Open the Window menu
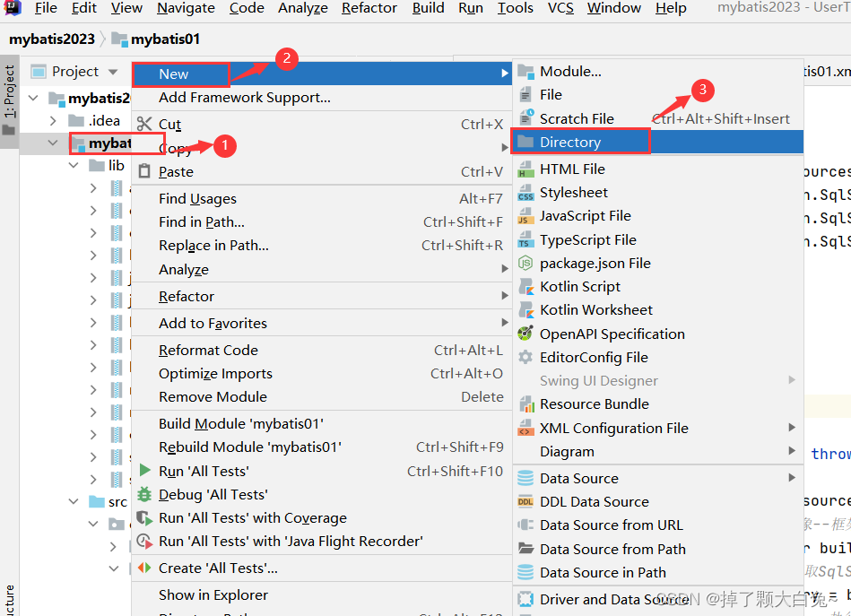Screen dimensions: 851x616 coord(614,8)
